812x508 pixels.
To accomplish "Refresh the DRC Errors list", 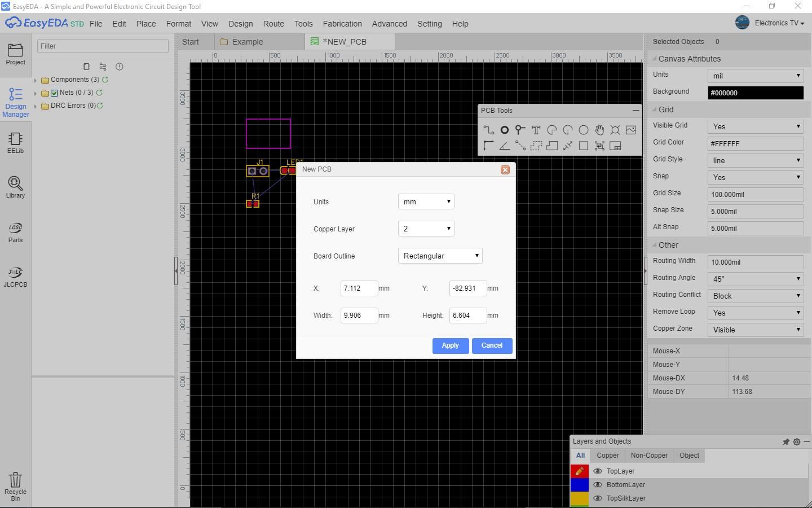I will coord(100,106).
